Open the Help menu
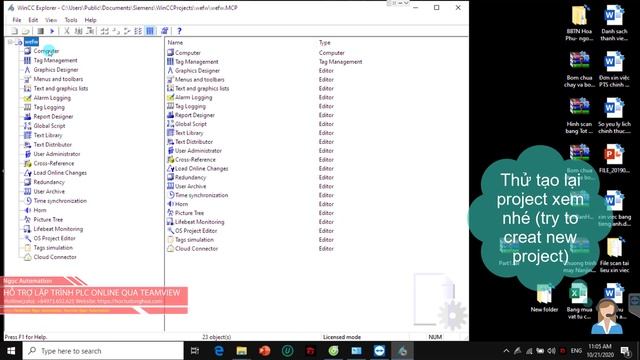 91,20
